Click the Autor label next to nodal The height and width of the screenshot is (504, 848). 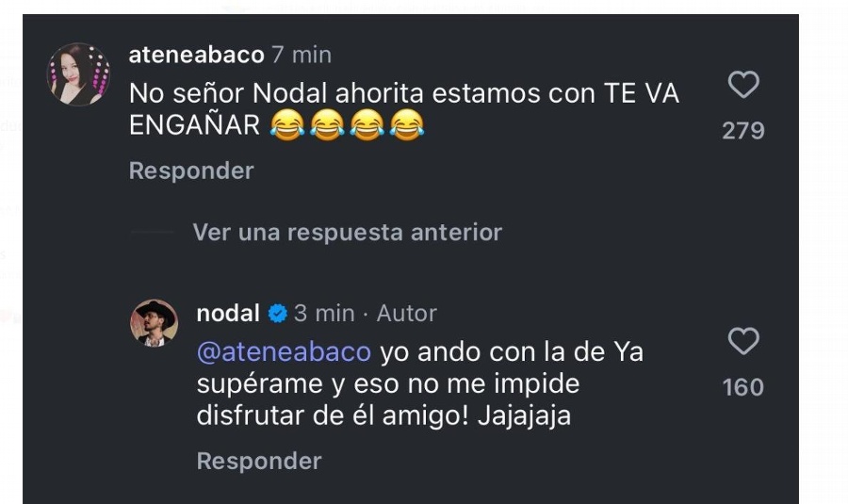click(407, 314)
